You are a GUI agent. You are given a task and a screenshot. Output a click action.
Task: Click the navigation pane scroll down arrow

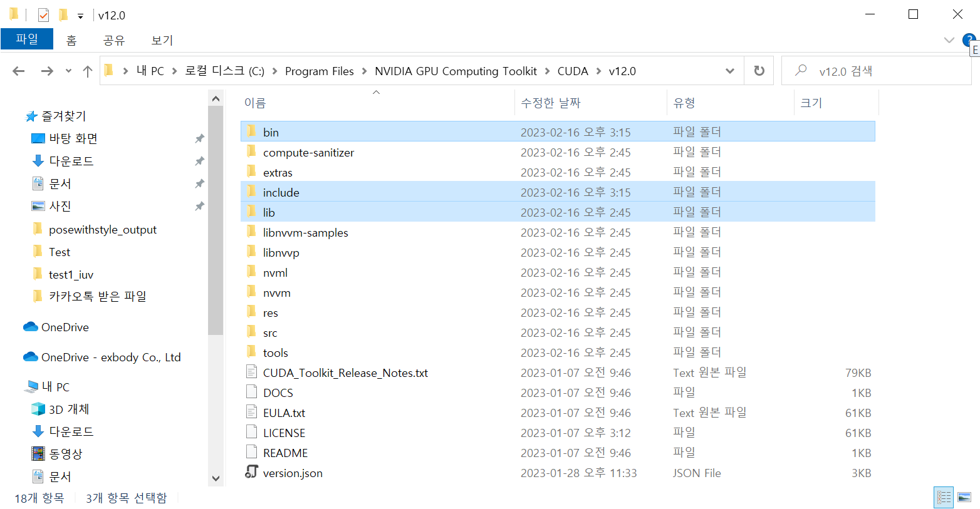tap(216, 478)
